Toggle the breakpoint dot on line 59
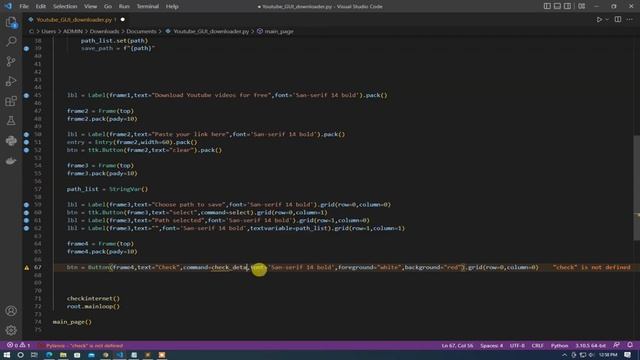The image size is (640, 360). tap(27, 205)
